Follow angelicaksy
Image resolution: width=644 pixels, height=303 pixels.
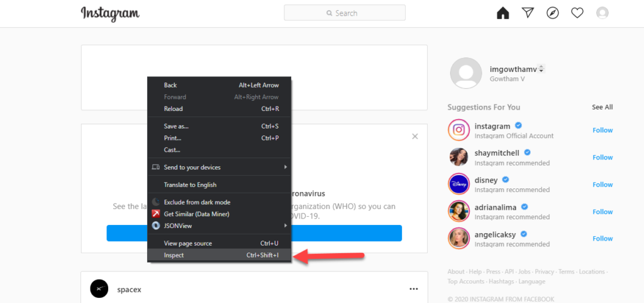pos(602,239)
